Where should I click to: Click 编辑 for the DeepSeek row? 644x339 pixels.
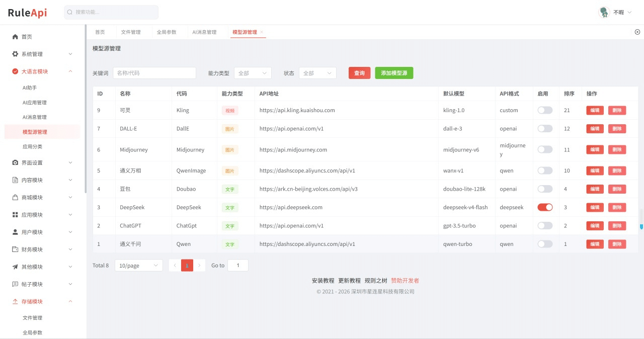[x=595, y=207]
